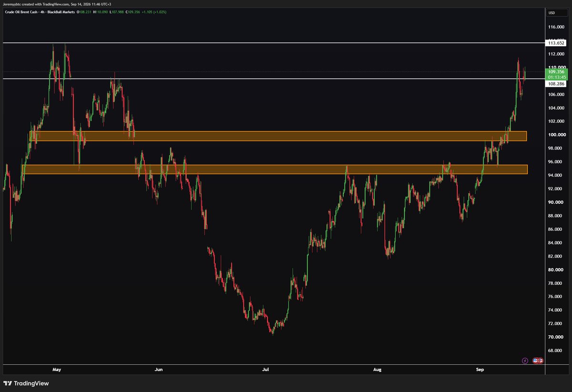Image resolution: width=572 pixels, height=392 pixels.
Task: Click the 104.000 price axis label
Action: (x=557, y=108)
